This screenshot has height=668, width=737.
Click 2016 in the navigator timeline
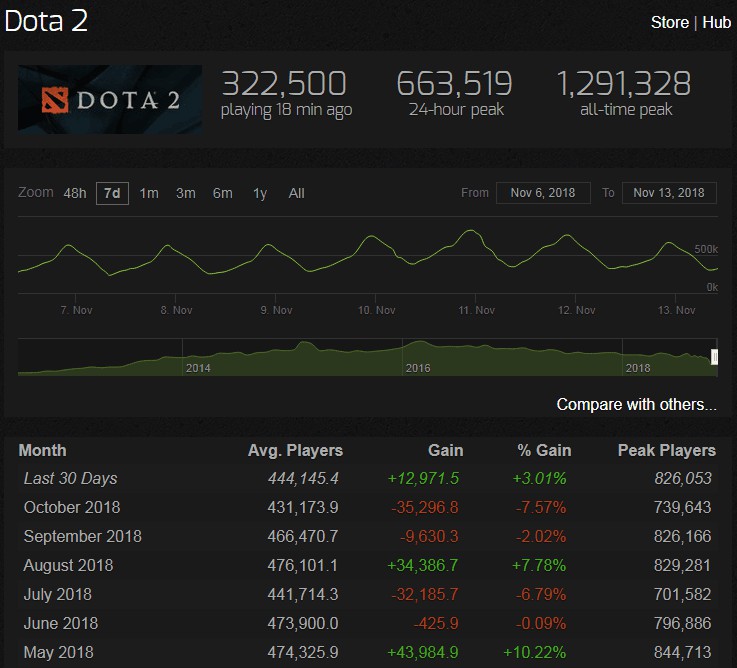click(x=418, y=368)
